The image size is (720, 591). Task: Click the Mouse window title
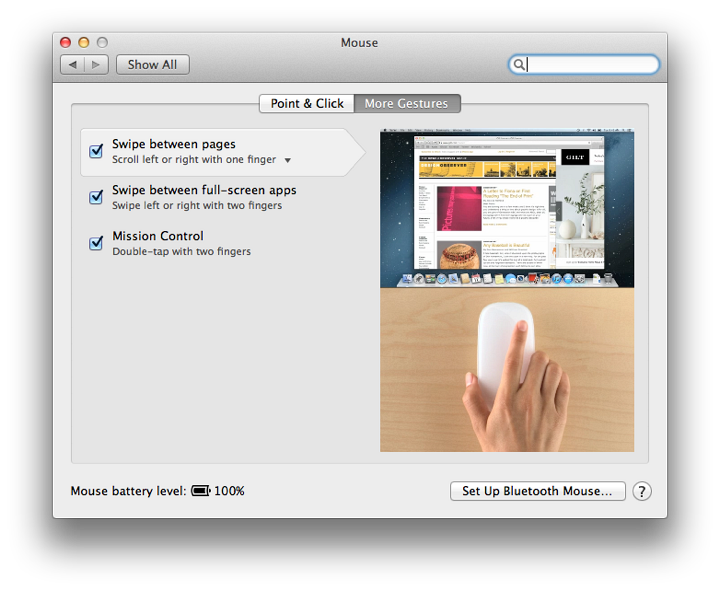pos(360,43)
